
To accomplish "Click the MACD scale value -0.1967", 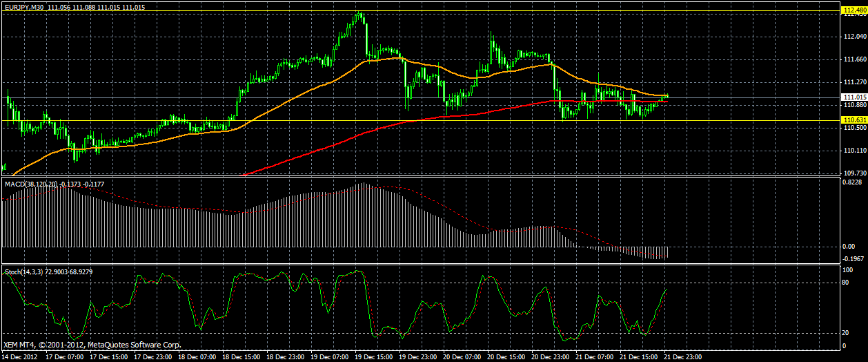I will coord(854,258).
